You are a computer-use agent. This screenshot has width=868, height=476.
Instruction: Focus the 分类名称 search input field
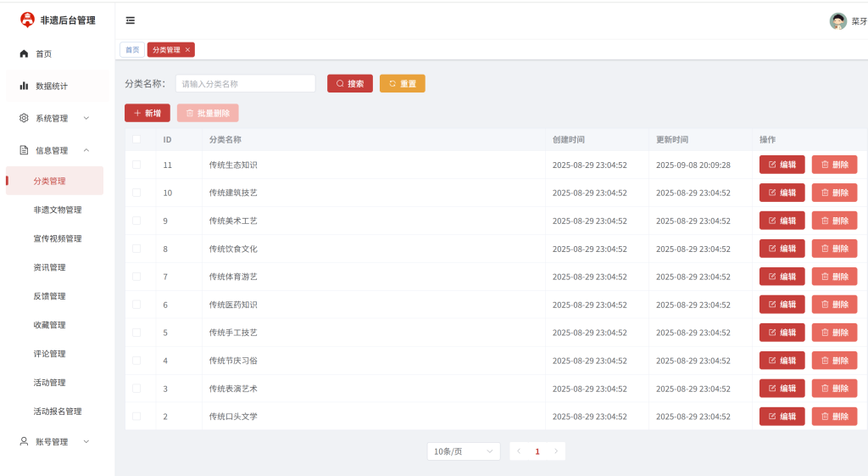coord(245,84)
